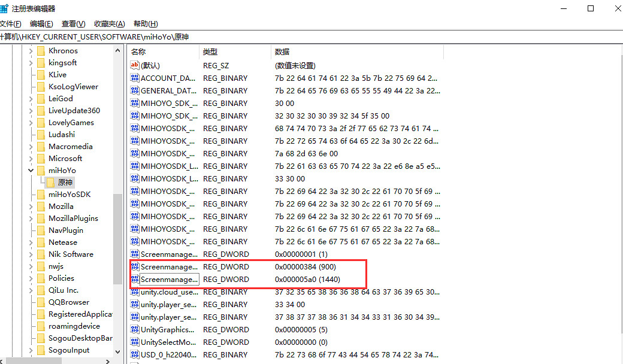623x364 pixels.
Task: Click the folder icon next to Khronos
Action: [41, 51]
